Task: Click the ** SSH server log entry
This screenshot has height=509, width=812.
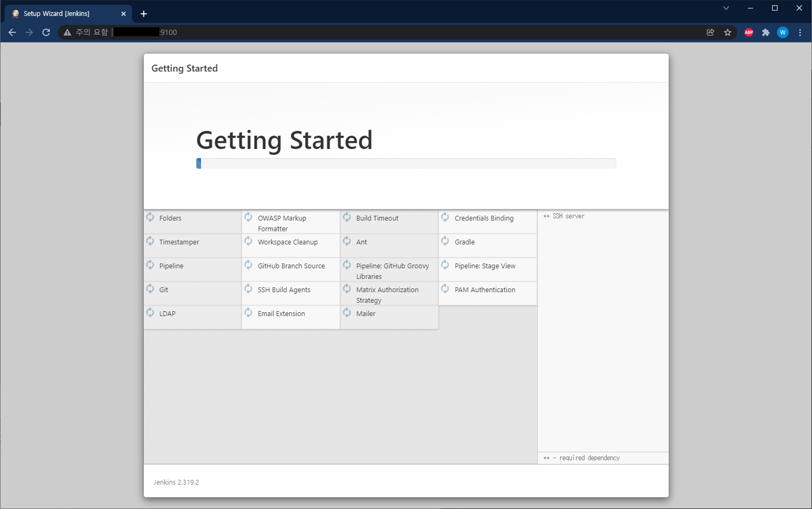Action: point(564,216)
